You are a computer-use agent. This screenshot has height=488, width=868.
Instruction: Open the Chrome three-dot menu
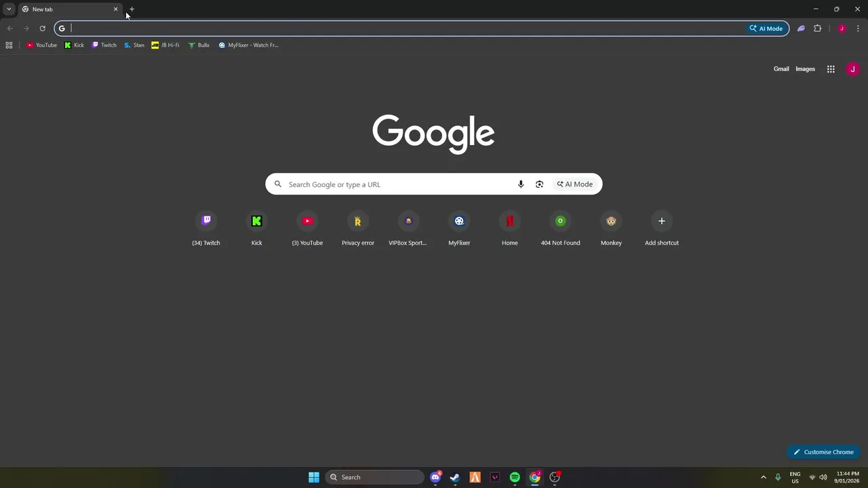click(858, 28)
